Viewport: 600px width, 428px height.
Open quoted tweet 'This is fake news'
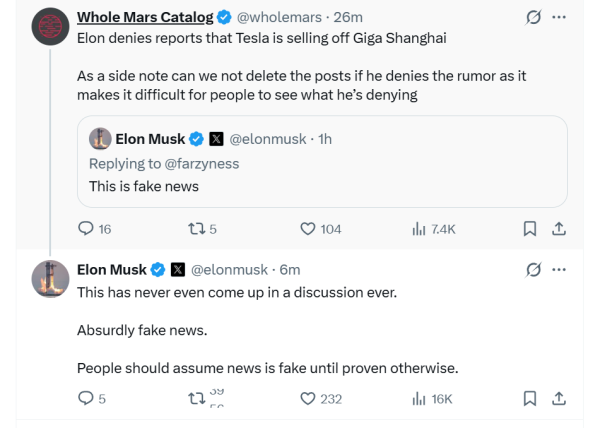322,161
